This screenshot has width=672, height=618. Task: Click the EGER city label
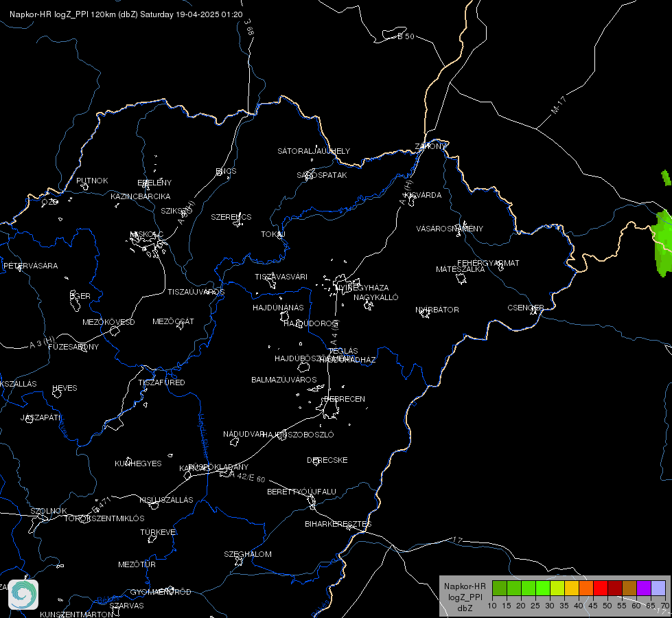[80, 296]
